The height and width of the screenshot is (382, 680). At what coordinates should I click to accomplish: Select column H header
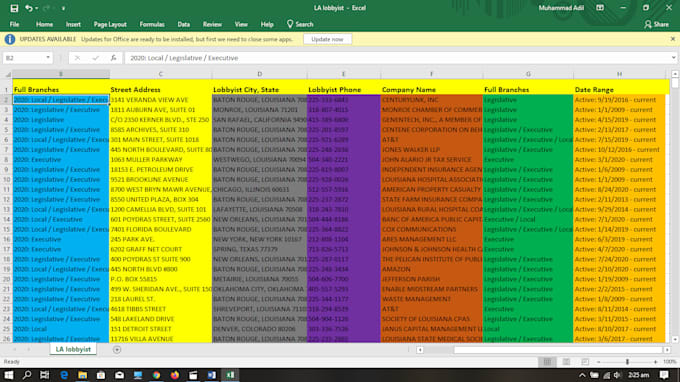coord(619,74)
